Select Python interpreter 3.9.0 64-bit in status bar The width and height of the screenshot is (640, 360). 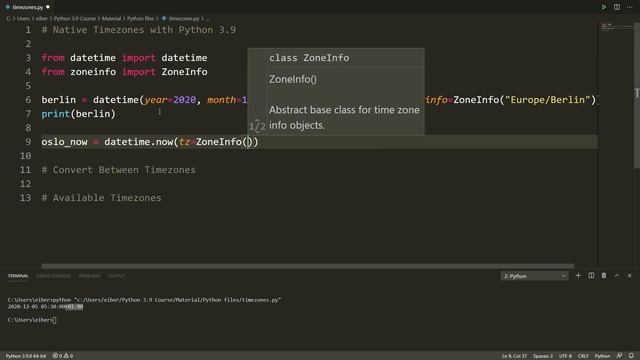[x=26, y=356]
